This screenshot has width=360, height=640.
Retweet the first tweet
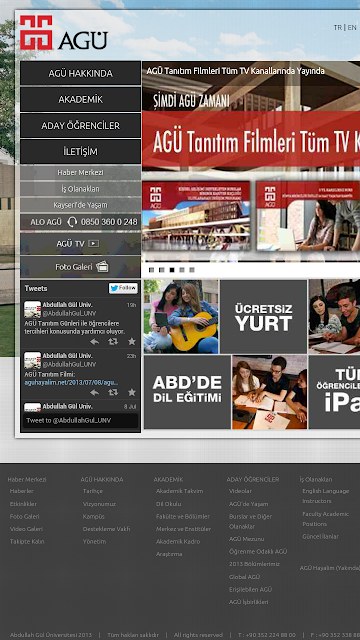coord(113,342)
